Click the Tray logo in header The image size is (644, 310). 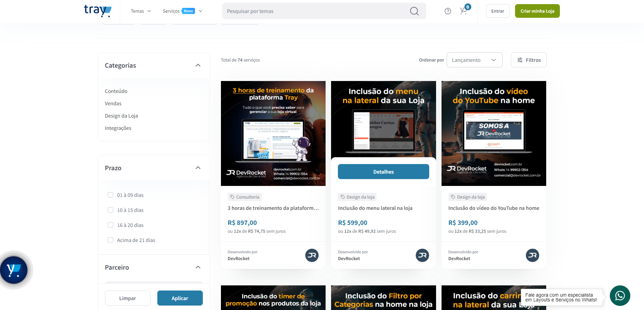point(98,11)
